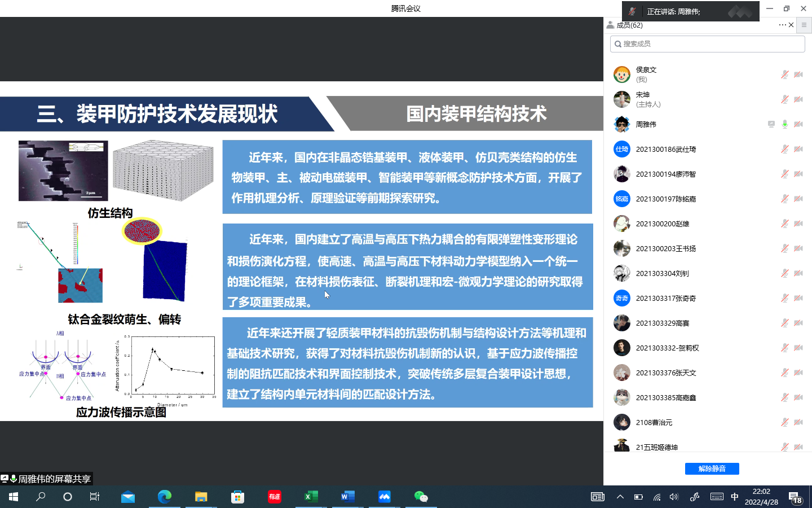Viewport: 812px width, 508px height.
Task: Click member 2021303332-贺莉权 in the list
Action: [x=667, y=348]
